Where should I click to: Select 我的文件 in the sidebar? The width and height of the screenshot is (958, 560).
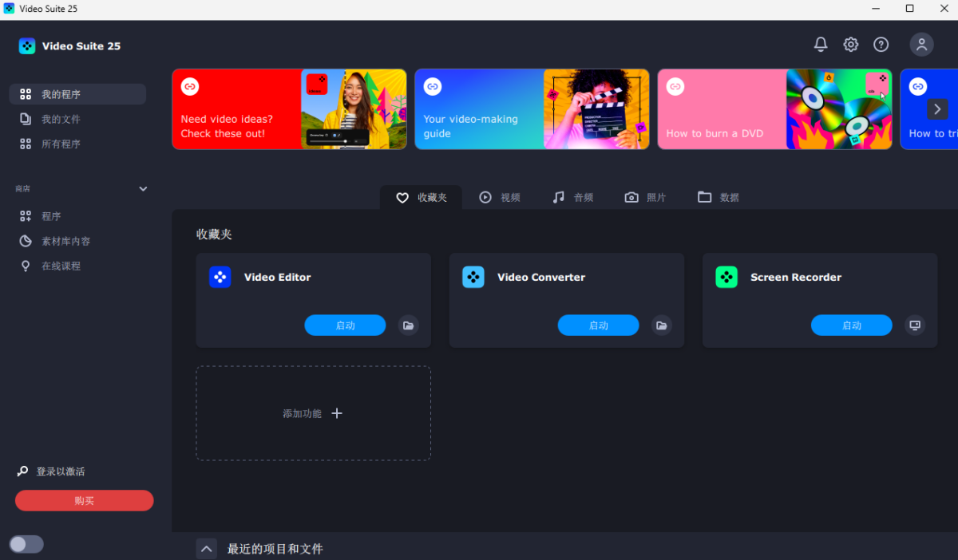coord(61,119)
